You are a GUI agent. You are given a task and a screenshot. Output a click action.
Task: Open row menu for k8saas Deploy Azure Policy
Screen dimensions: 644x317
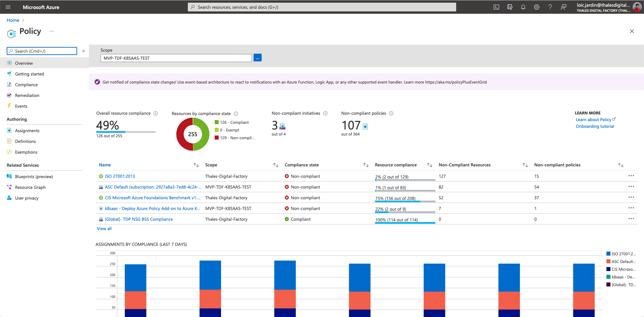631,208
